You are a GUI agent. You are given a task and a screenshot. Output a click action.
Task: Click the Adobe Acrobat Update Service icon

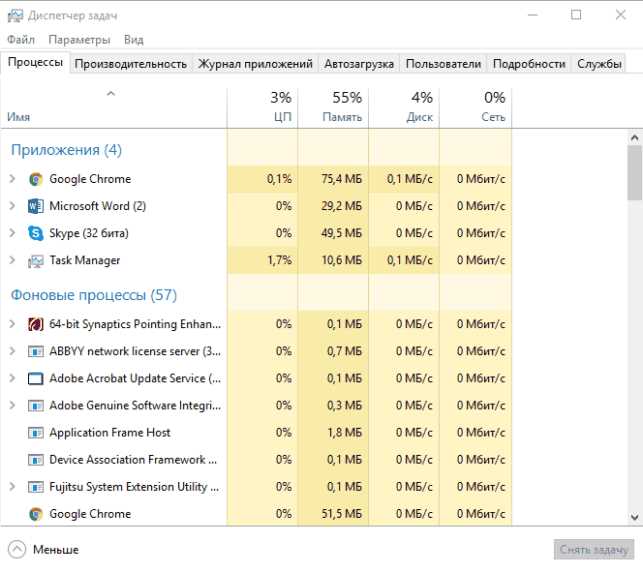[x=36, y=379]
